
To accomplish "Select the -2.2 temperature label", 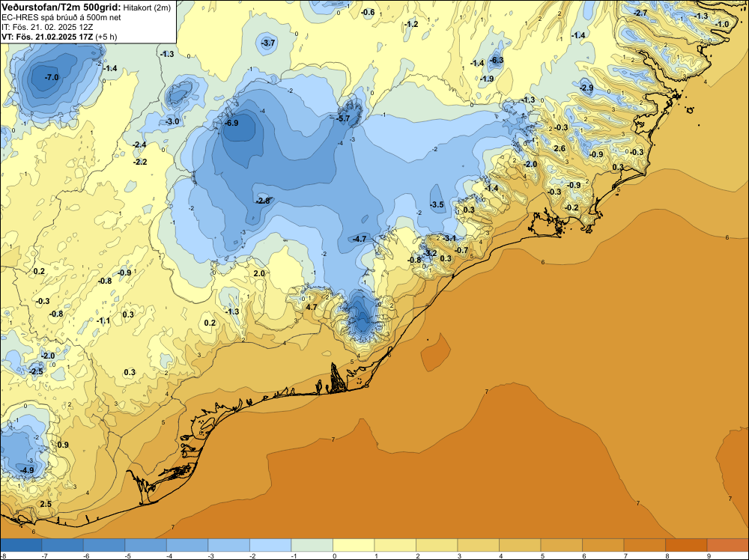I will tap(140, 162).
